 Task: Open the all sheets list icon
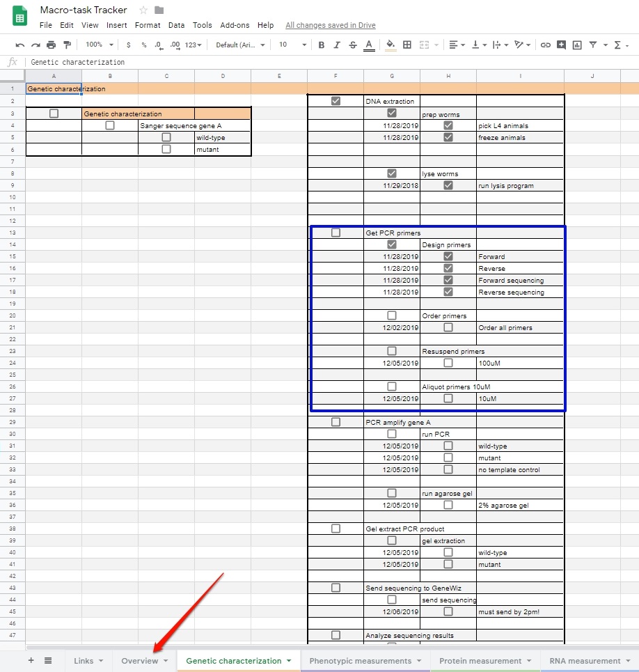pyautogui.click(x=48, y=660)
